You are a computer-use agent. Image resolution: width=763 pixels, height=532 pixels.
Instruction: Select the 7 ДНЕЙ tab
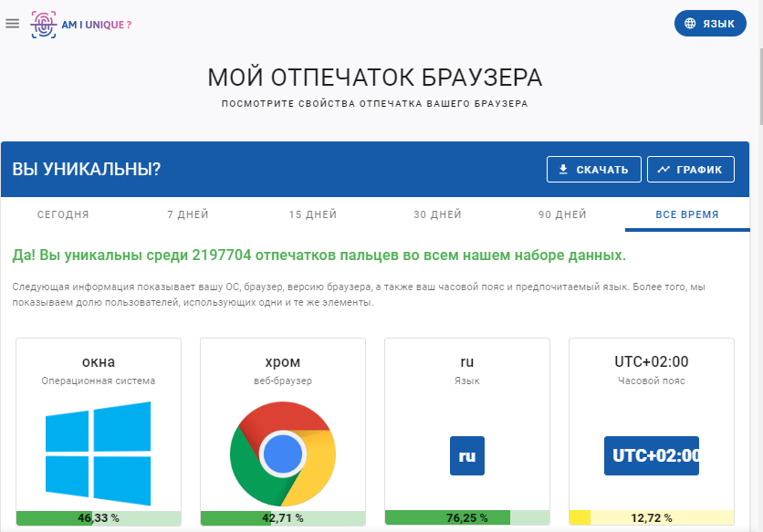click(x=188, y=215)
